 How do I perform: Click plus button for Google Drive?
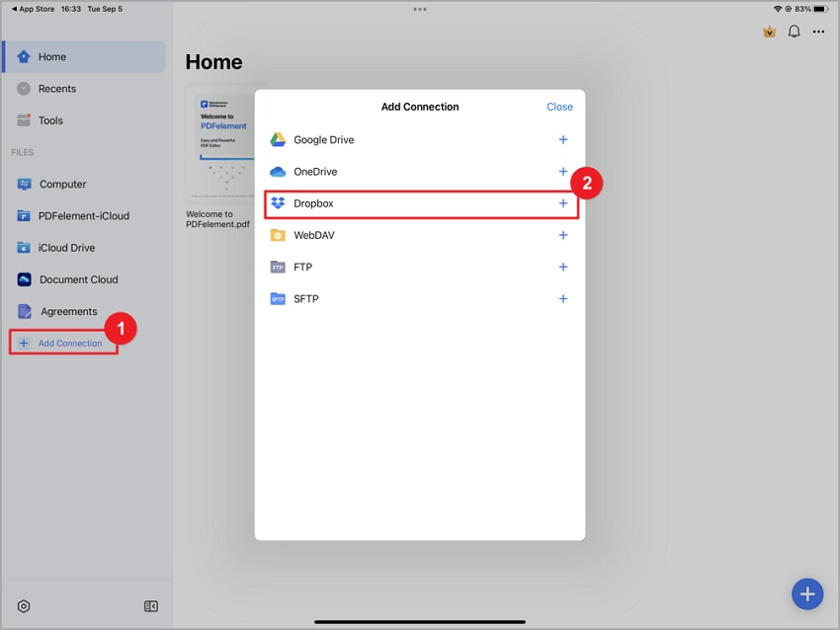(563, 139)
